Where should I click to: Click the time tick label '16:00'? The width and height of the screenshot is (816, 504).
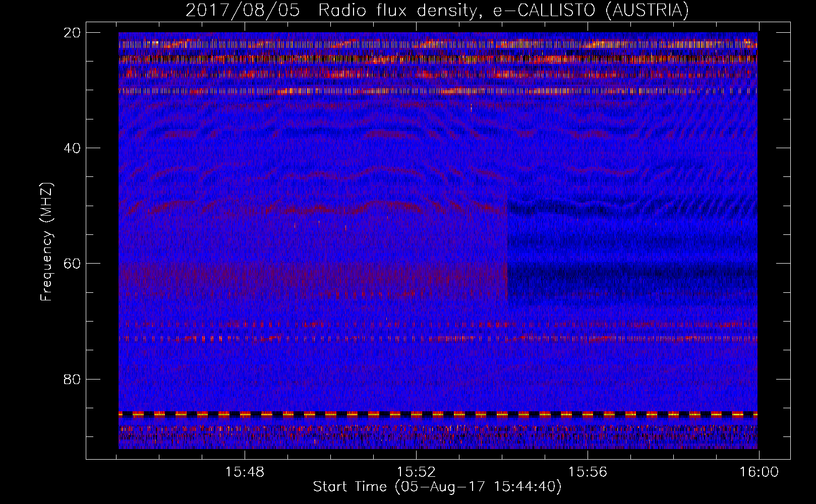759,472
